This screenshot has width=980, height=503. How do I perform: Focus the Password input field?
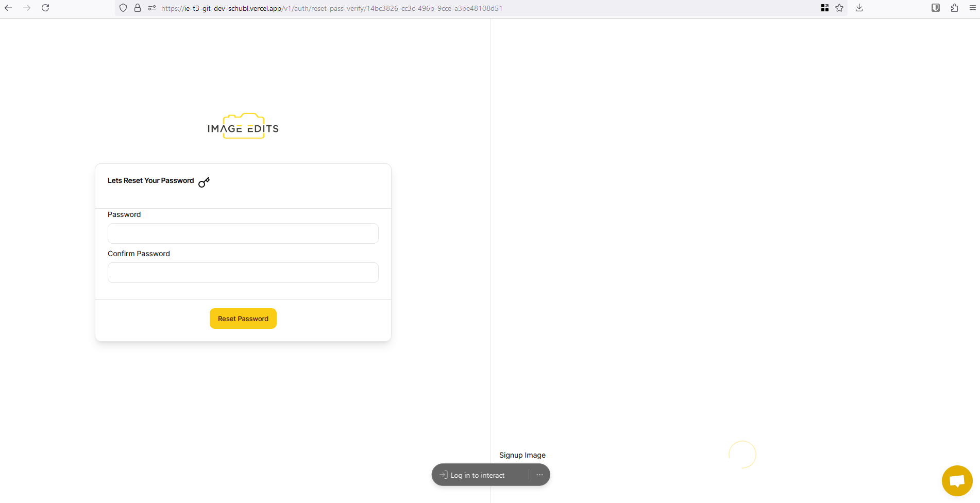click(x=243, y=233)
